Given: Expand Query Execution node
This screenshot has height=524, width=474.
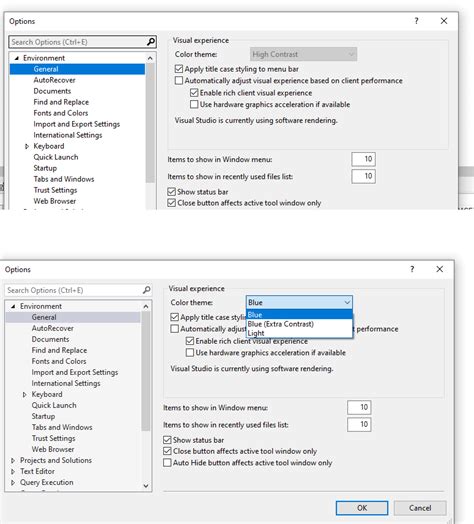Looking at the screenshot, I should click(13, 483).
